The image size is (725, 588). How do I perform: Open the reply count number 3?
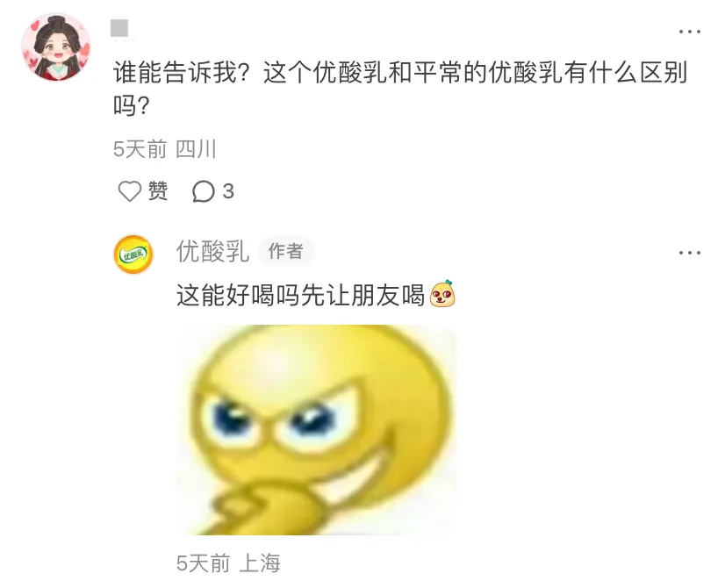coord(228,191)
